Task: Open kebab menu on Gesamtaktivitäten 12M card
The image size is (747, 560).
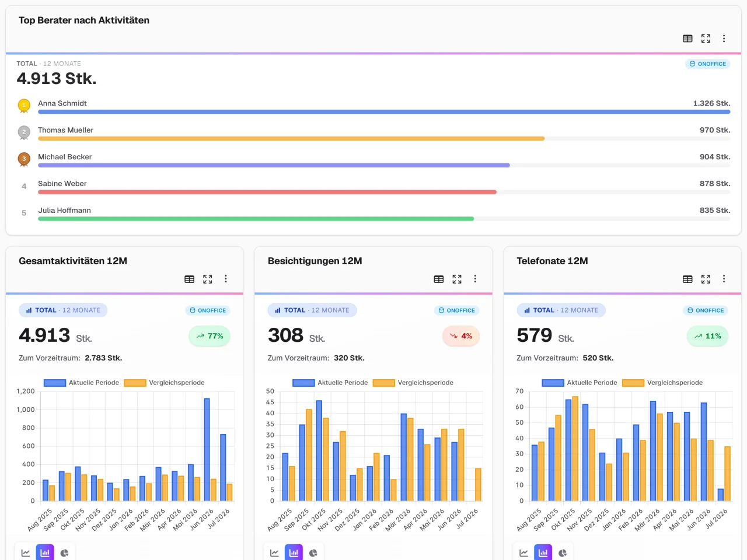Action: 226,279
